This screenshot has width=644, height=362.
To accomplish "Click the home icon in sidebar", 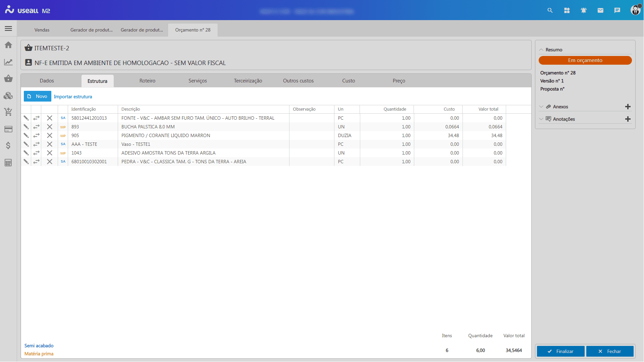I will pyautogui.click(x=8, y=45).
